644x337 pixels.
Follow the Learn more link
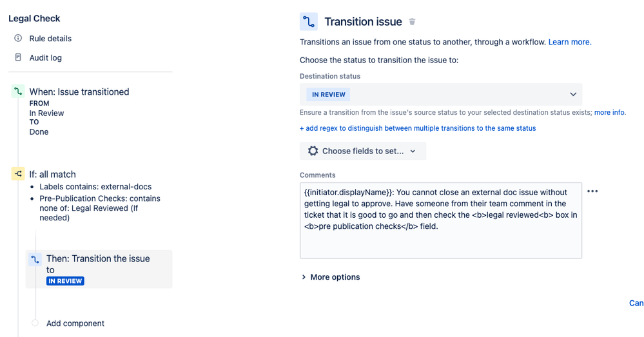(x=570, y=42)
